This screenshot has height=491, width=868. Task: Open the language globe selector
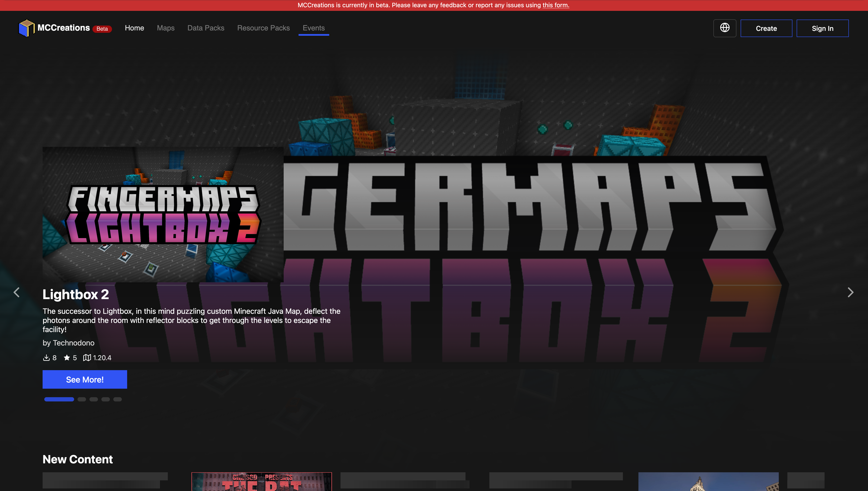point(724,28)
